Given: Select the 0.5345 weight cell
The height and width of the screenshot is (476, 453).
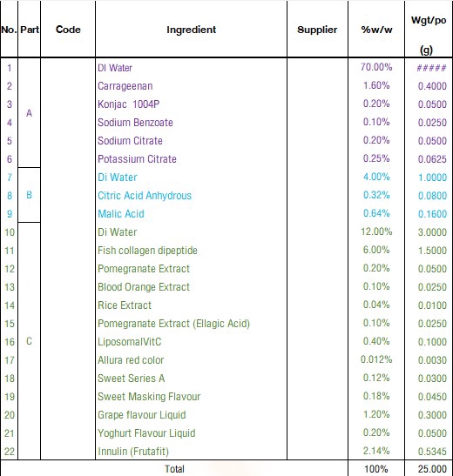Looking at the screenshot, I should pyautogui.click(x=429, y=452).
